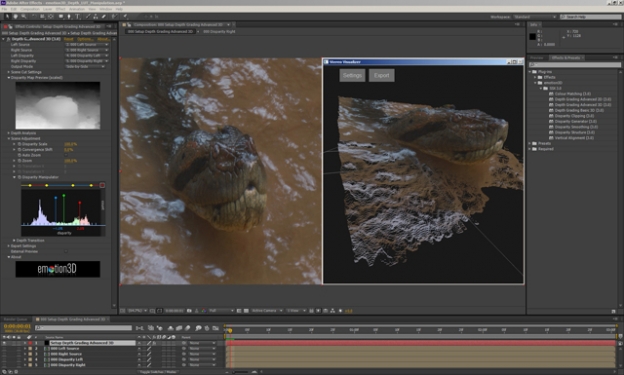Image resolution: width=624 pixels, height=375 pixels.
Task: Open the Layer menu
Action: pyautogui.click(x=47, y=9)
